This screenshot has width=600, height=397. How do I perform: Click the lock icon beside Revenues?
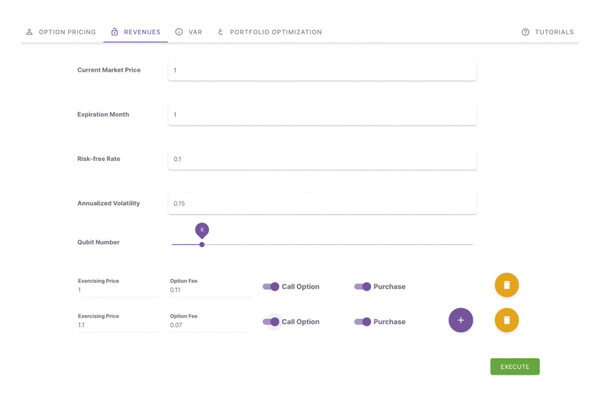pos(114,32)
